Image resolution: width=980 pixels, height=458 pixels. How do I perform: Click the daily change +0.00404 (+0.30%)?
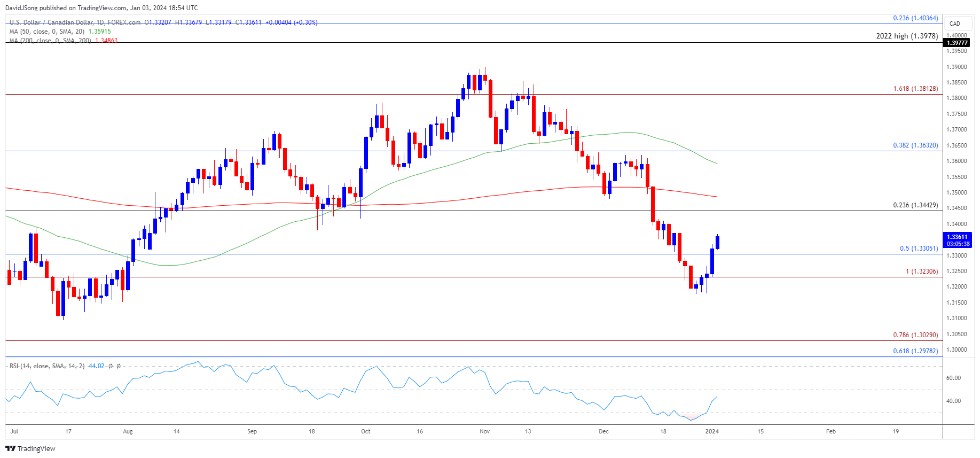[x=292, y=22]
